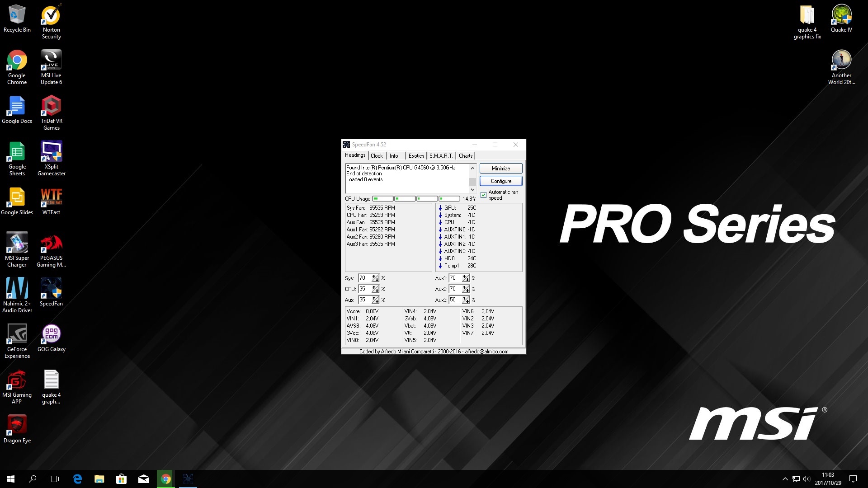Launch Norton Security from desktop
Screen dimensions: 868x488
coord(51,22)
